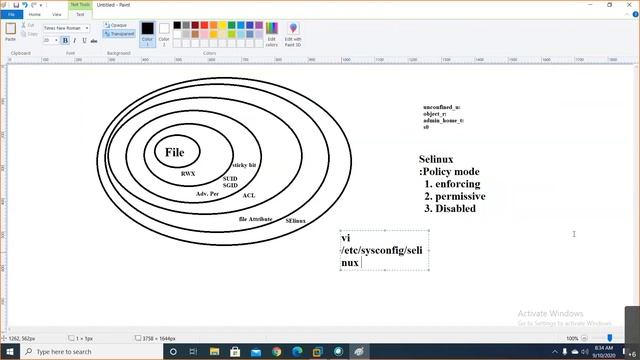Open Microsoft Store from the taskbar
The image size is (640, 360).
[235, 351]
